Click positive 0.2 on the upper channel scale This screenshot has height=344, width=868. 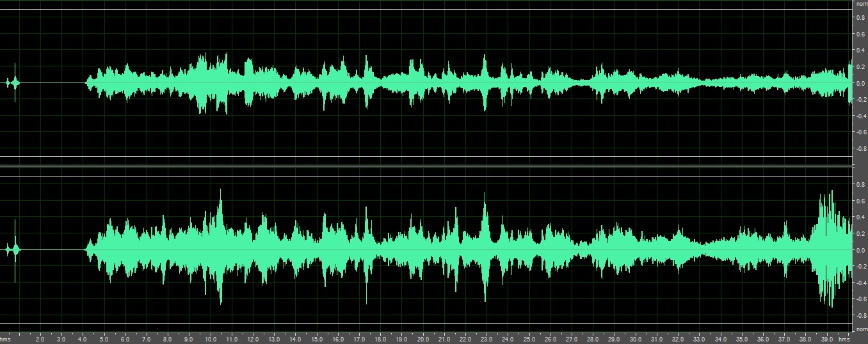click(x=862, y=66)
